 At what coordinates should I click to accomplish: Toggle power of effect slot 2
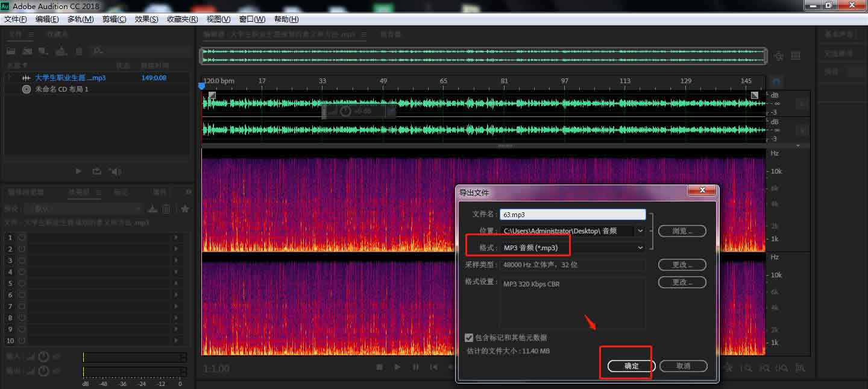pos(22,249)
